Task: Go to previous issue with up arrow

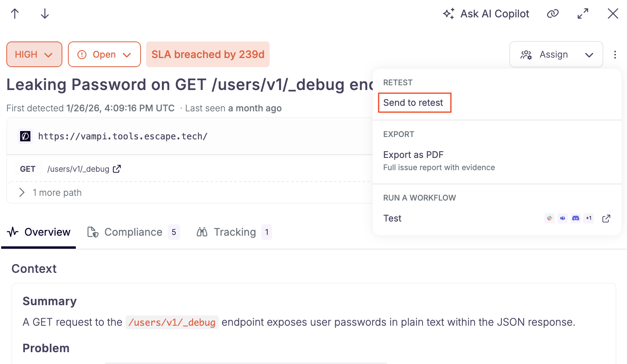Action: pyautogui.click(x=15, y=14)
